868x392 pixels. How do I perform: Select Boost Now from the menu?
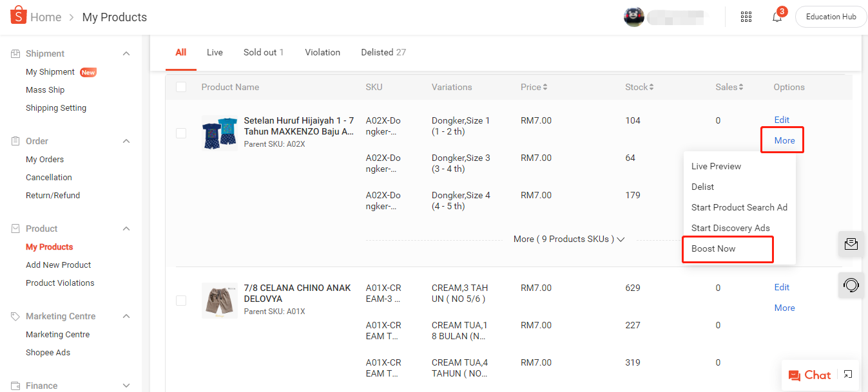pos(713,249)
